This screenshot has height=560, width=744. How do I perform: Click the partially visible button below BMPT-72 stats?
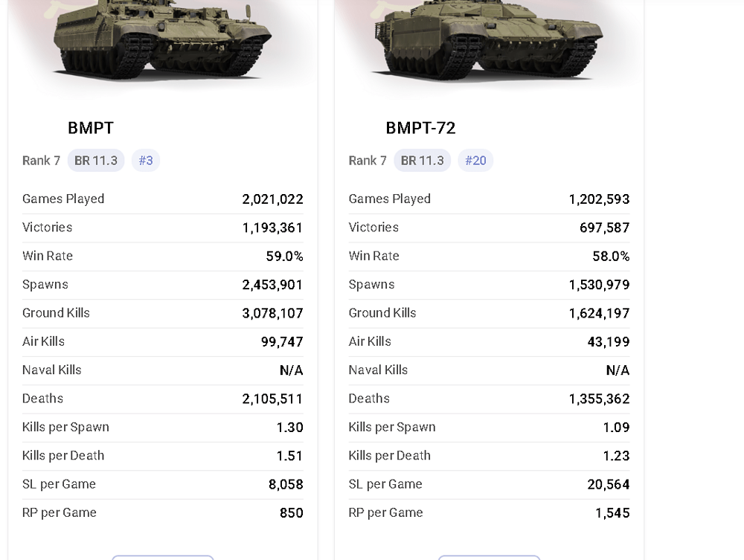tap(489, 557)
